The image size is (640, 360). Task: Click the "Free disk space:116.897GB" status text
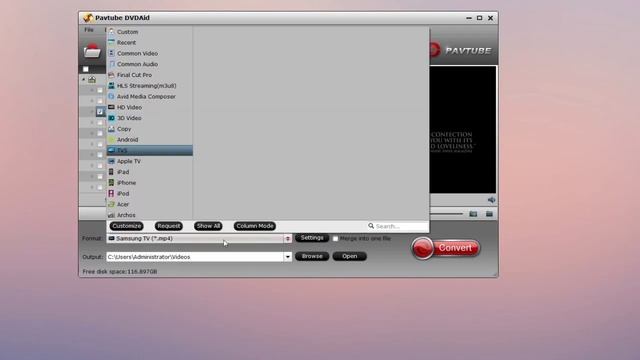120,271
